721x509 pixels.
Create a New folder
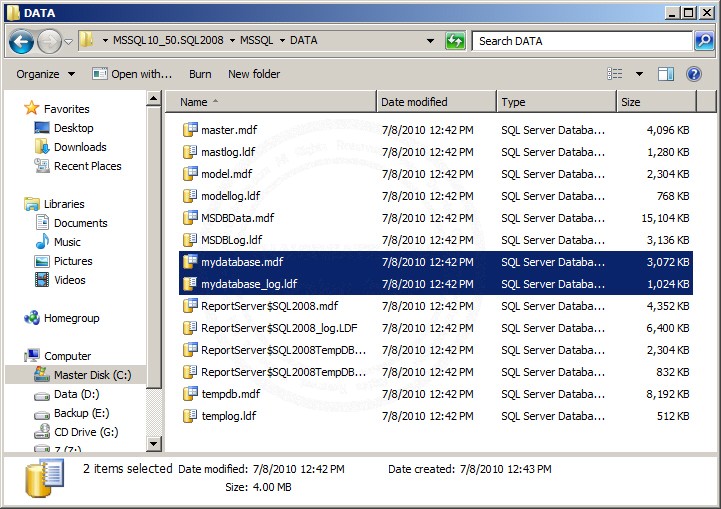pos(254,74)
